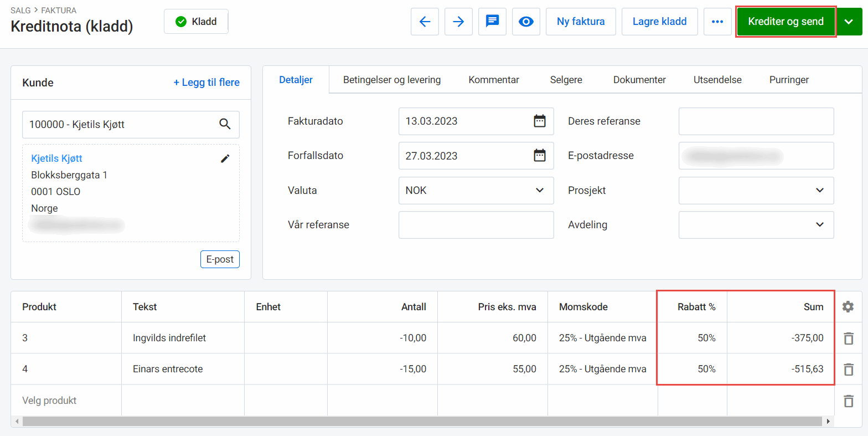Open the three-dots more options menu
The image size is (868, 436).
tap(717, 22)
